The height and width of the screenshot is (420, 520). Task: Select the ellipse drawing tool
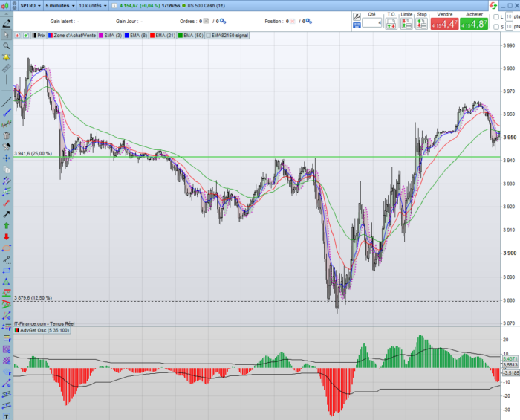click(x=6, y=248)
